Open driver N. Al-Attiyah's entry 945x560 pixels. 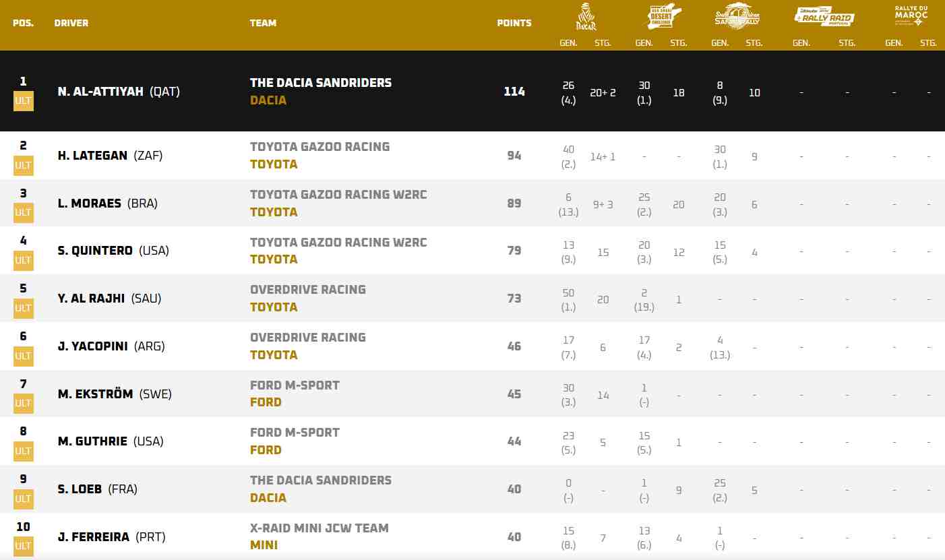point(100,92)
